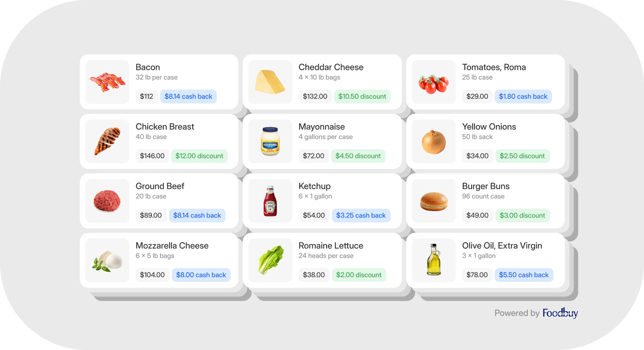Click the $5.50 cash back badge
The width and height of the screenshot is (644, 350).
point(523,275)
